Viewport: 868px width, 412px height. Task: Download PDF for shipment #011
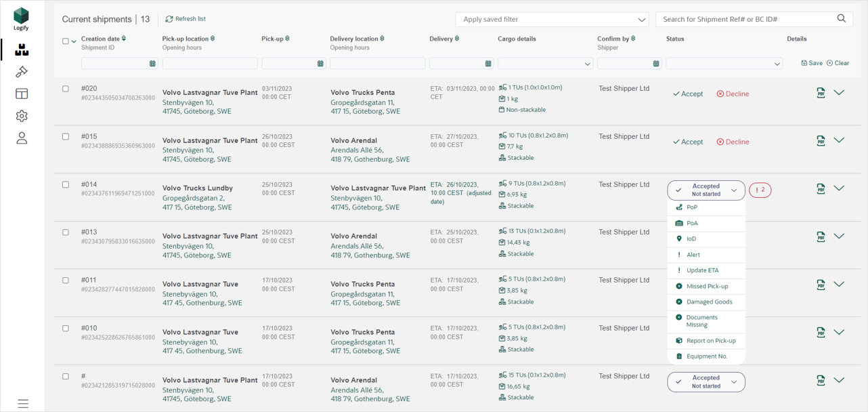[x=821, y=285]
